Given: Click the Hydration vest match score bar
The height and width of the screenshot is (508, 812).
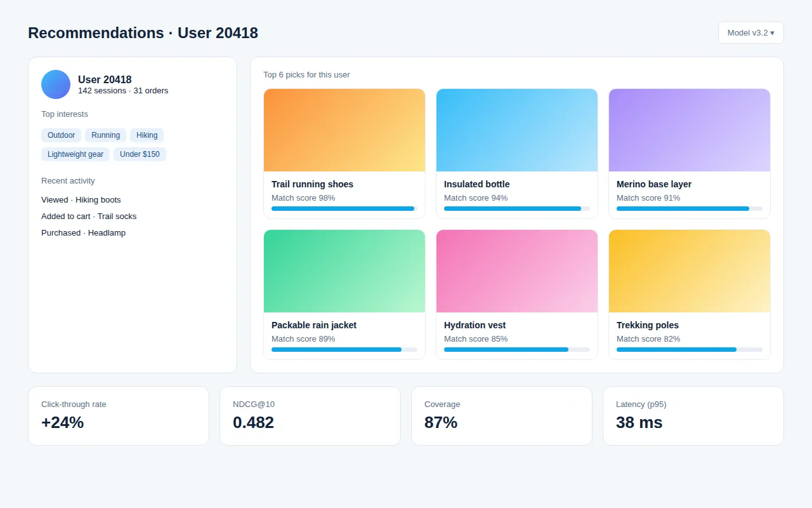Looking at the screenshot, I should click(517, 349).
